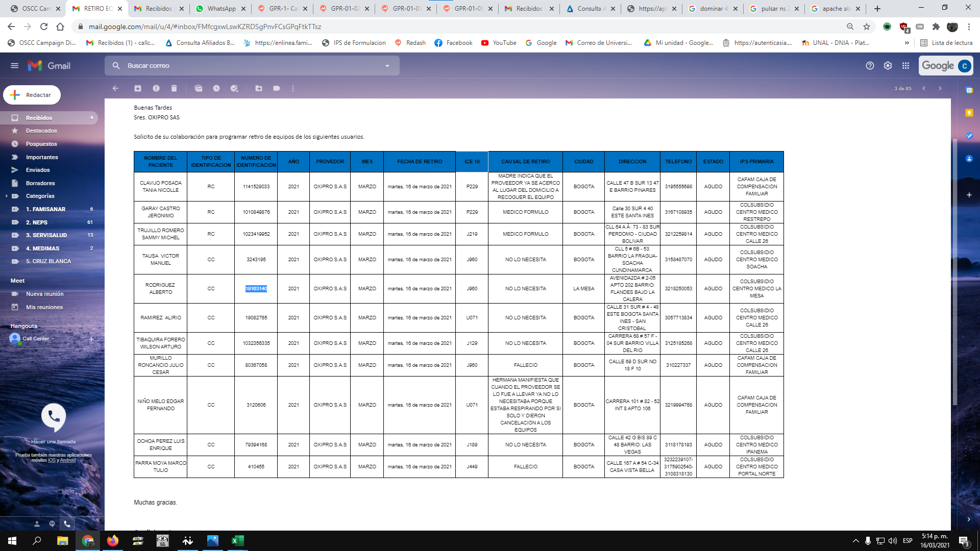Show hidden system tray icons
Viewport: 980px width, 551px height.
point(855,541)
